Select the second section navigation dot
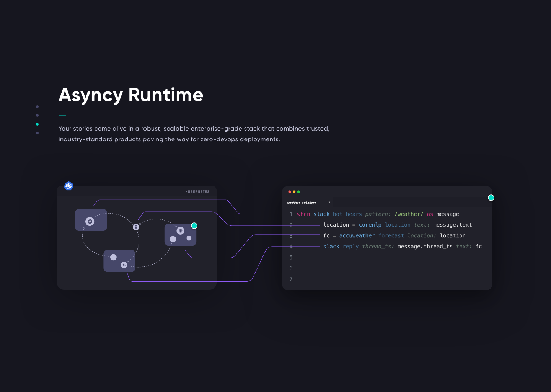This screenshot has width=551, height=392. point(37,115)
